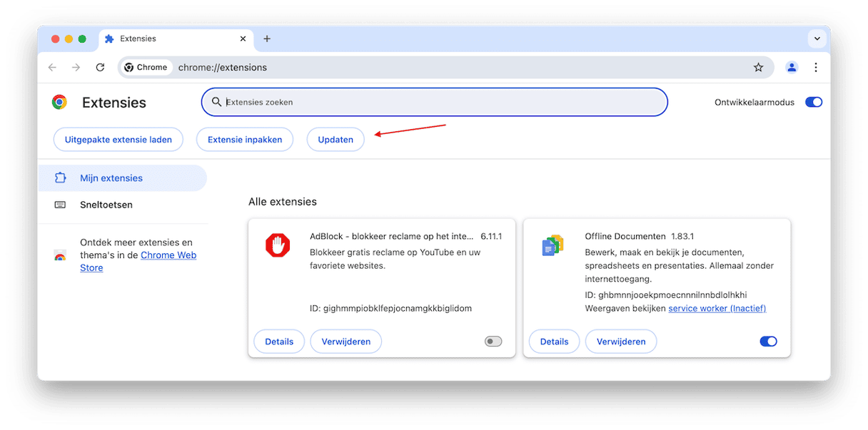868x430 pixels.
Task: Click AdBlock - blokkeer reclame title
Action: 392,236
